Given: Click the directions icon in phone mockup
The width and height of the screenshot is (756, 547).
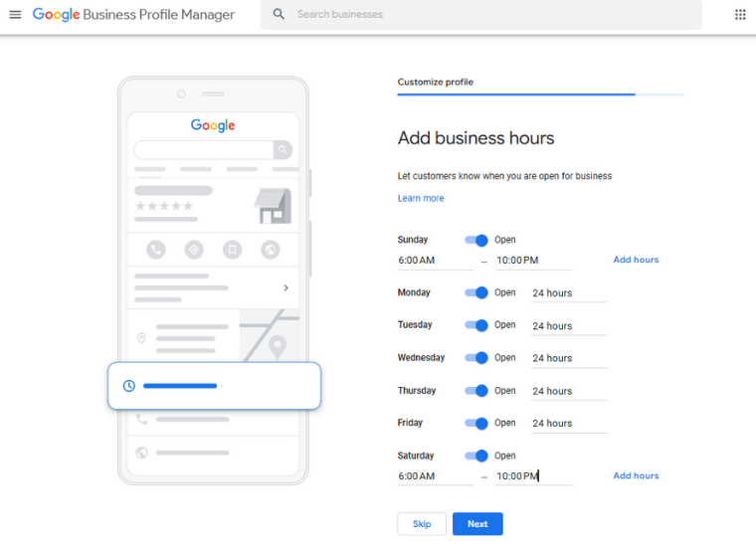Looking at the screenshot, I should pyautogui.click(x=194, y=250).
